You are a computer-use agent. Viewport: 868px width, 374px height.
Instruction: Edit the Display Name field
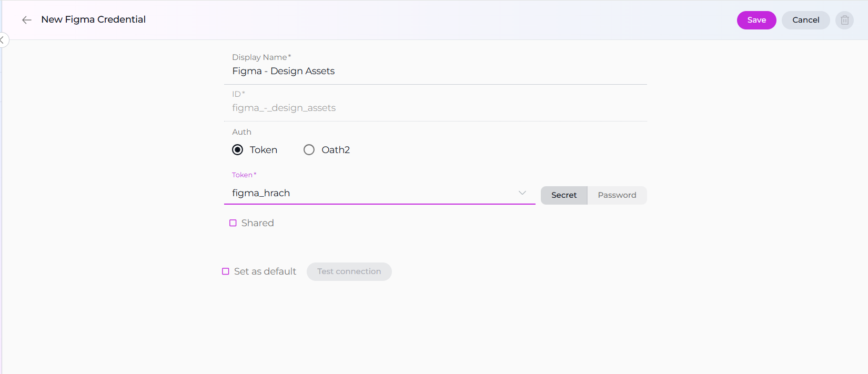pos(435,71)
